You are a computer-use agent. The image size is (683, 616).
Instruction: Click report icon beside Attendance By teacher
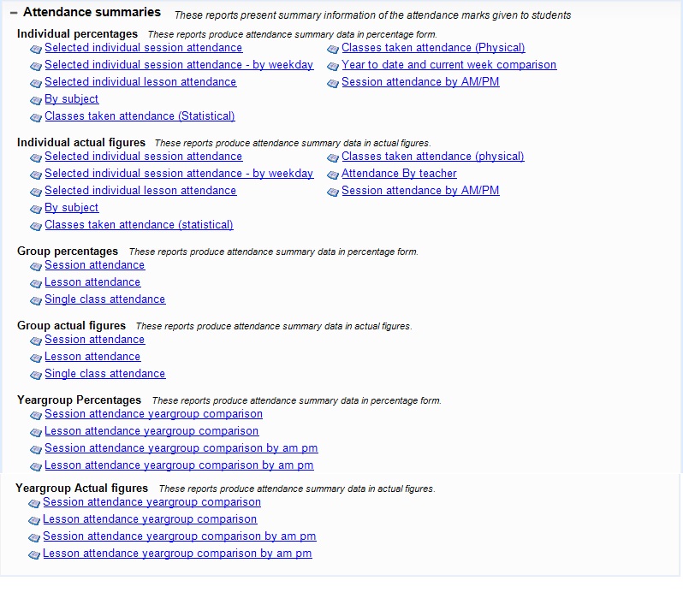point(333,175)
